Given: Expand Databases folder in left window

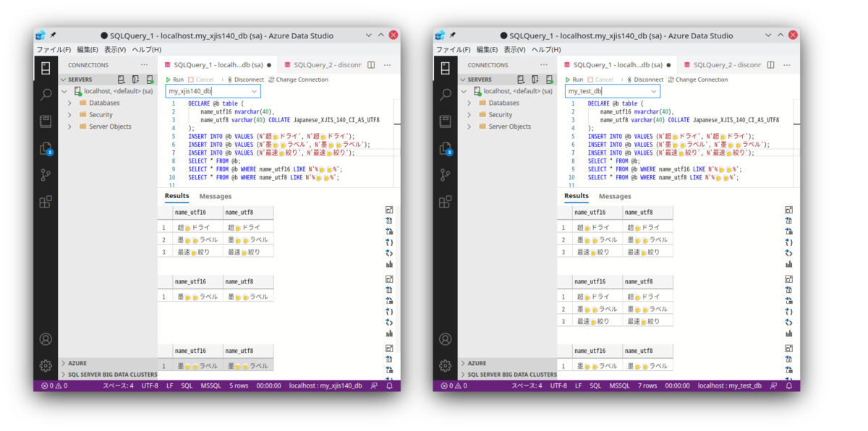Looking at the screenshot, I should click(x=69, y=103).
